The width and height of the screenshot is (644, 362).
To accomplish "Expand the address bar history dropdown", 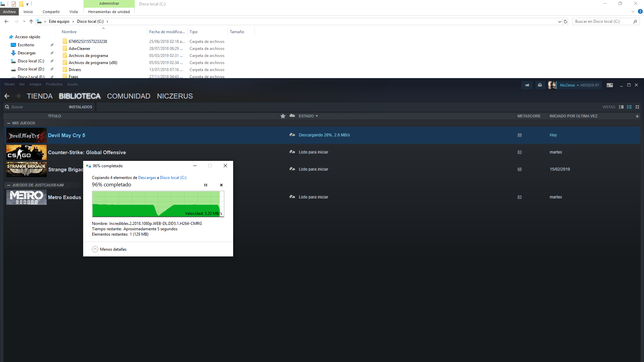I will tap(559, 21).
